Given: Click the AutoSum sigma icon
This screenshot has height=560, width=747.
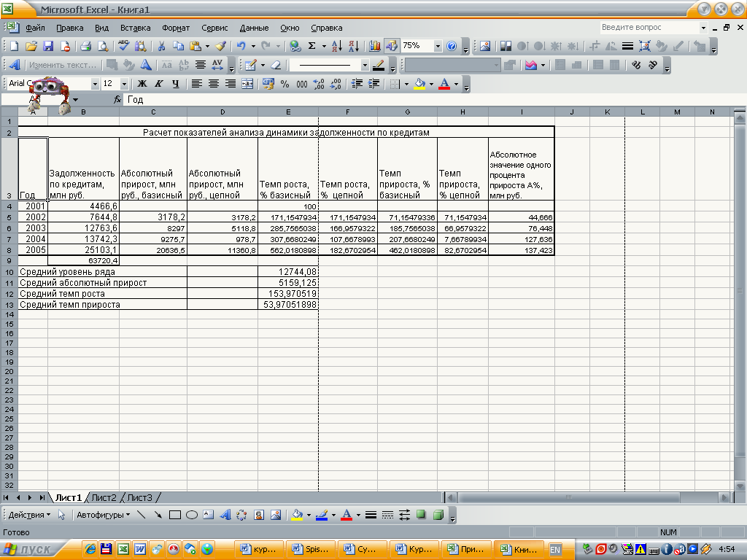Looking at the screenshot, I should (312, 46).
